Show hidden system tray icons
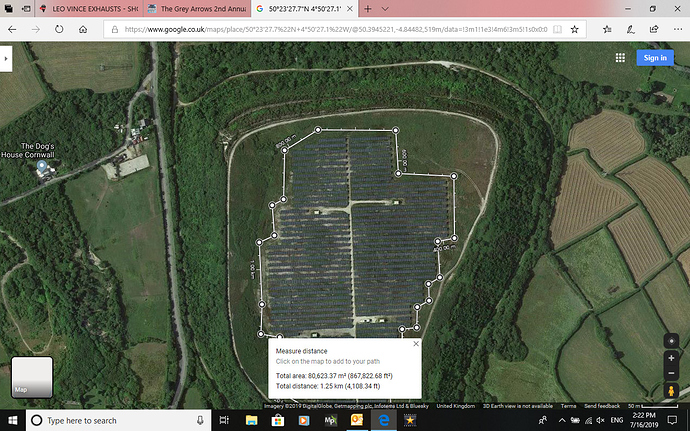690x431 pixels. click(x=562, y=420)
